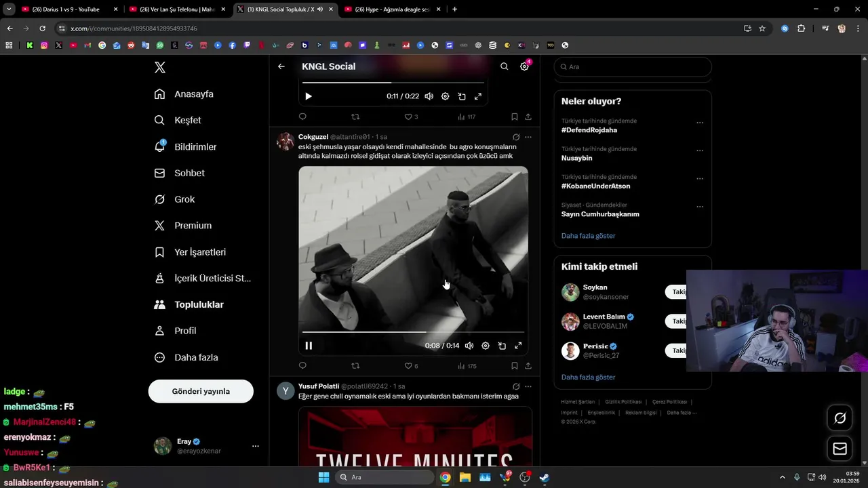Open Sohbet messages
This screenshot has height=488, width=868.
[x=179, y=173]
